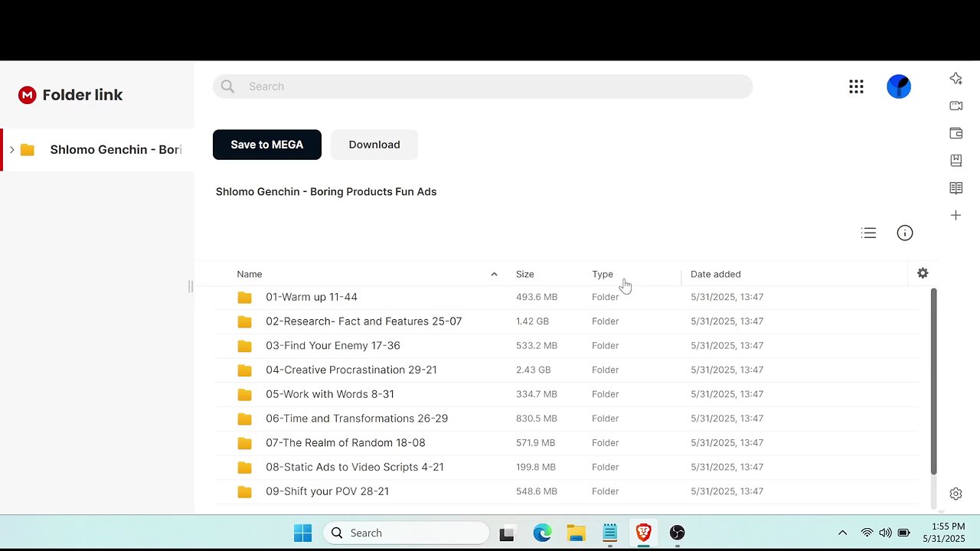The width and height of the screenshot is (980, 551).
Task: Open the user account avatar
Action: pos(899,86)
